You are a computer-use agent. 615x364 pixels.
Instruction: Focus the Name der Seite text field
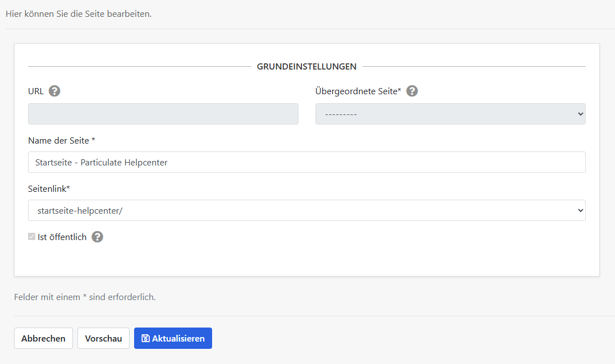tap(306, 162)
